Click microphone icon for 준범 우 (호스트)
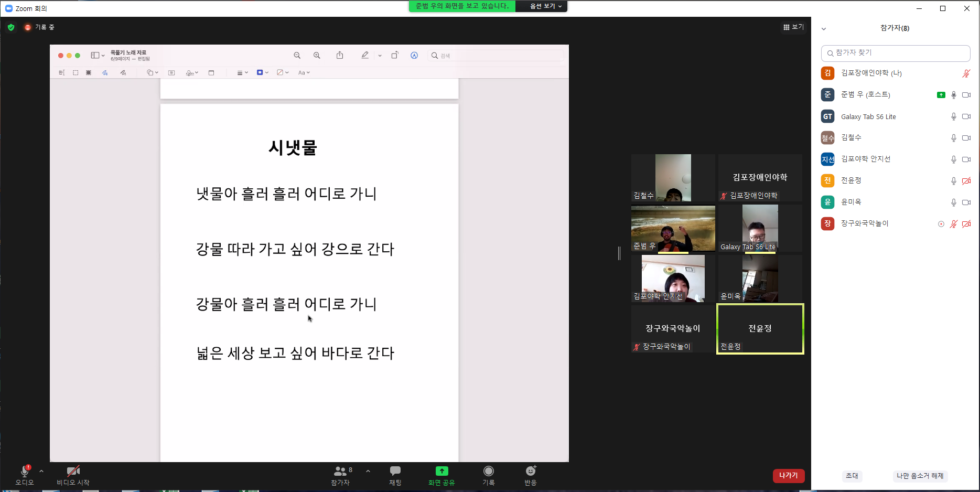This screenshot has width=980, height=492. coord(954,95)
